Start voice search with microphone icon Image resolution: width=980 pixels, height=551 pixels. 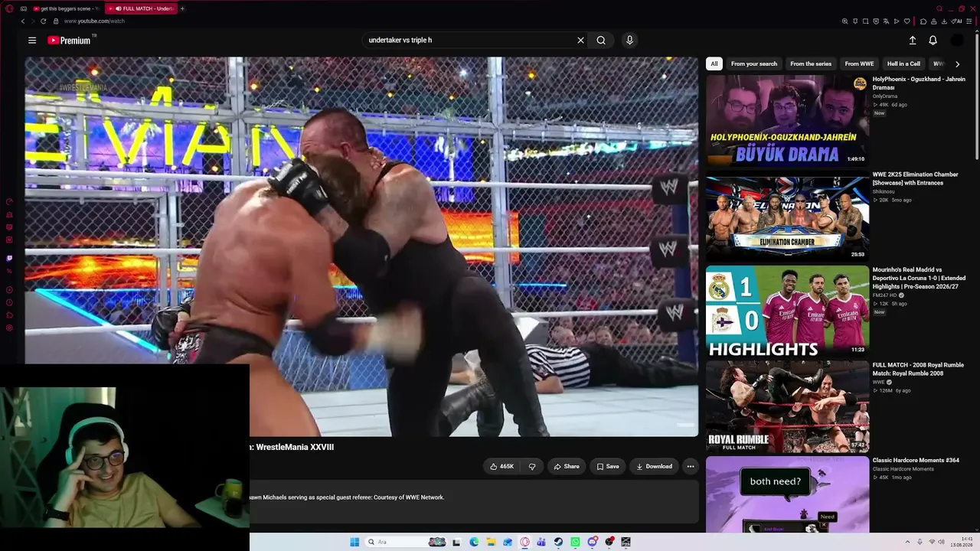pyautogui.click(x=629, y=41)
